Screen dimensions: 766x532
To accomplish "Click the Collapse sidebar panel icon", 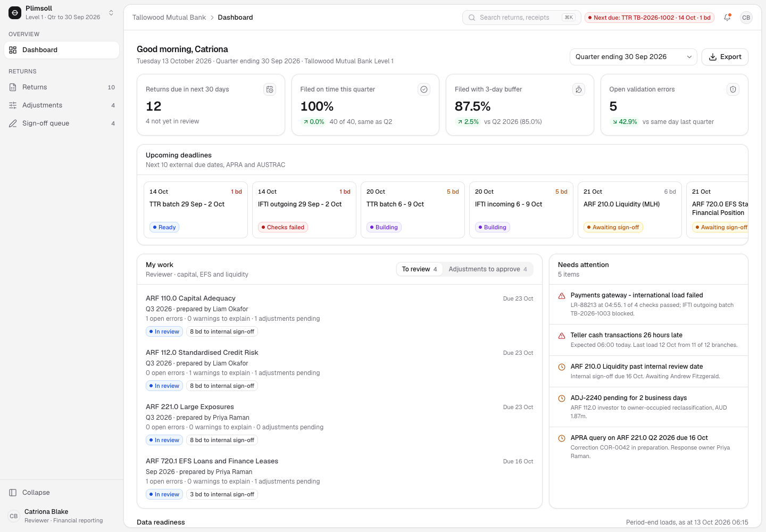I will (13, 493).
